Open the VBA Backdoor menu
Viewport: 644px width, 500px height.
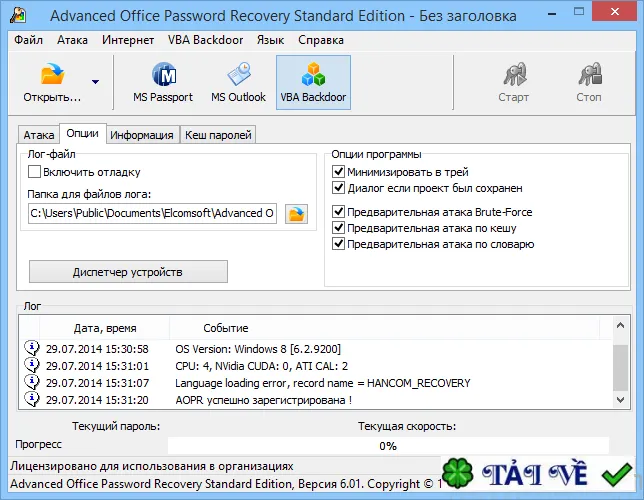pyautogui.click(x=205, y=40)
